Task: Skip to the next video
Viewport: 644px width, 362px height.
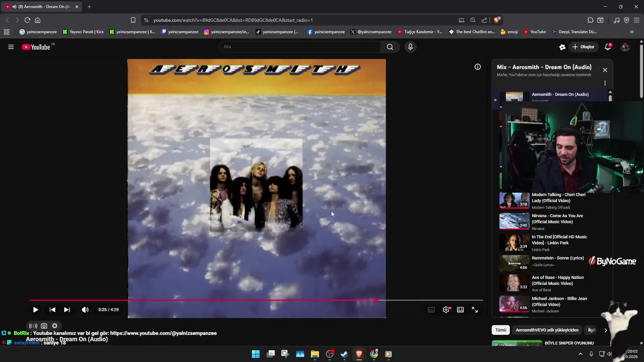Action: coord(67,310)
